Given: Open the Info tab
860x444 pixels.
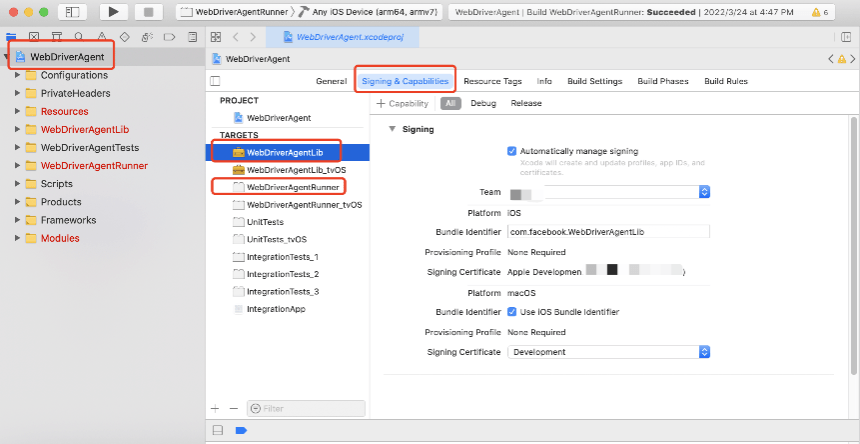Looking at the screenshot, I should point(544,81).
